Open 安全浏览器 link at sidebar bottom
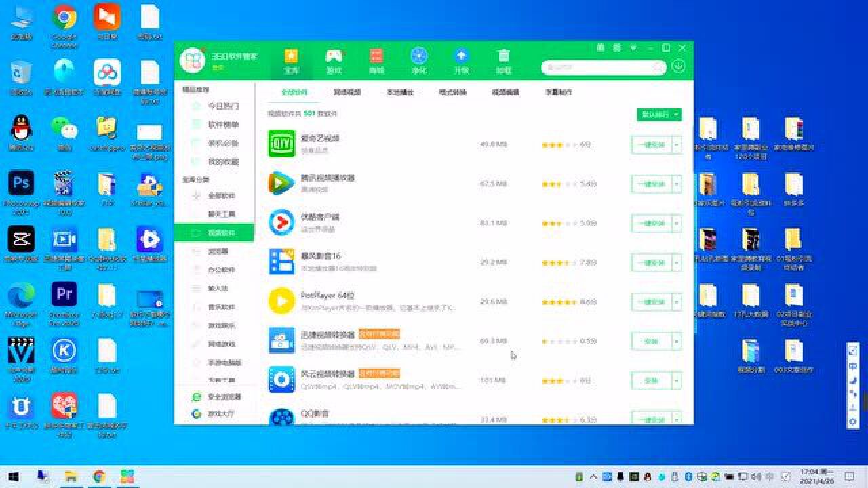868x488 pixels. tap(217, 397)
